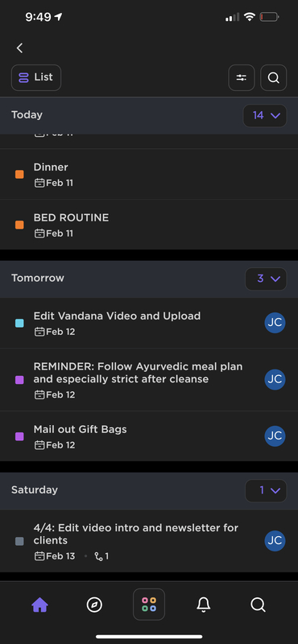Collapse the Tomorrow section 3 chevron
This screenshot has width=298, height=644.
266,279
